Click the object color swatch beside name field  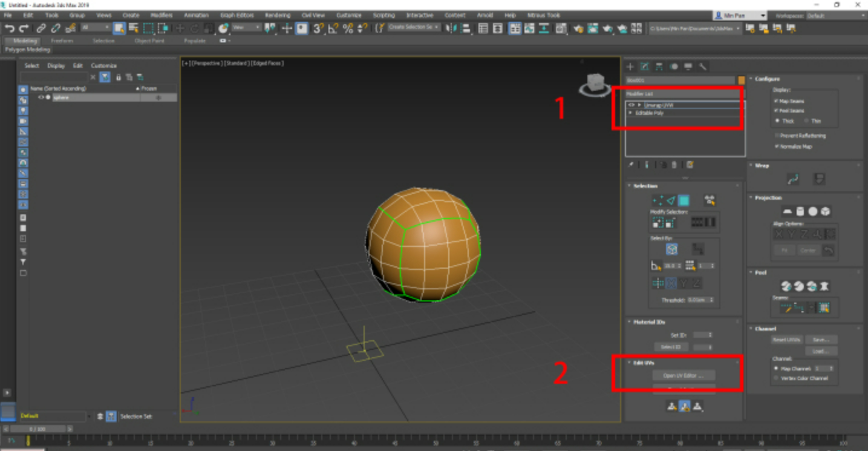point(742,80)
